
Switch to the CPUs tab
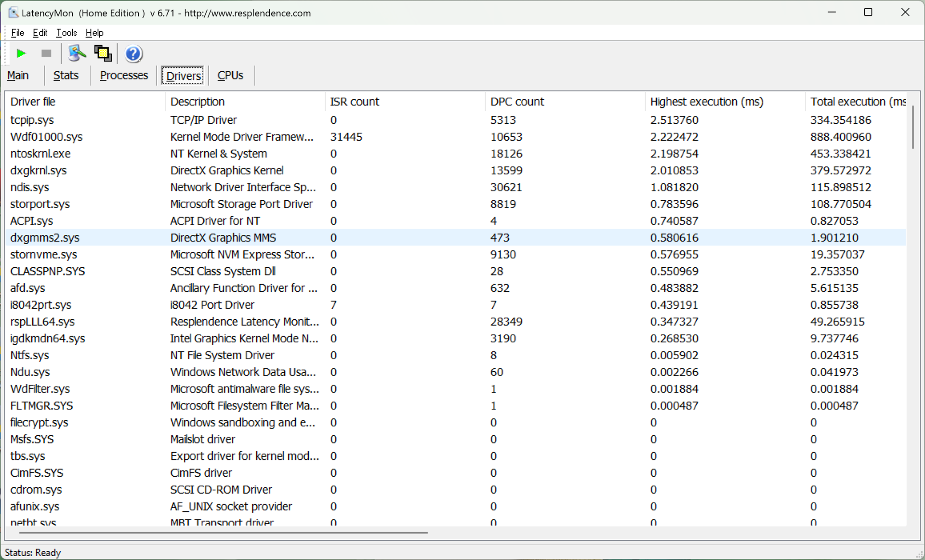[x=230, y=76]
